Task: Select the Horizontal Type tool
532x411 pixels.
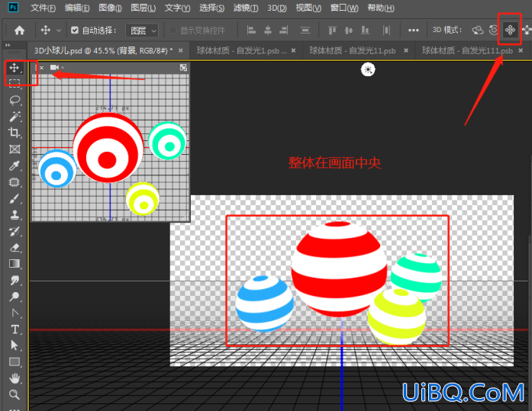Action: click(x=15, y=329)
